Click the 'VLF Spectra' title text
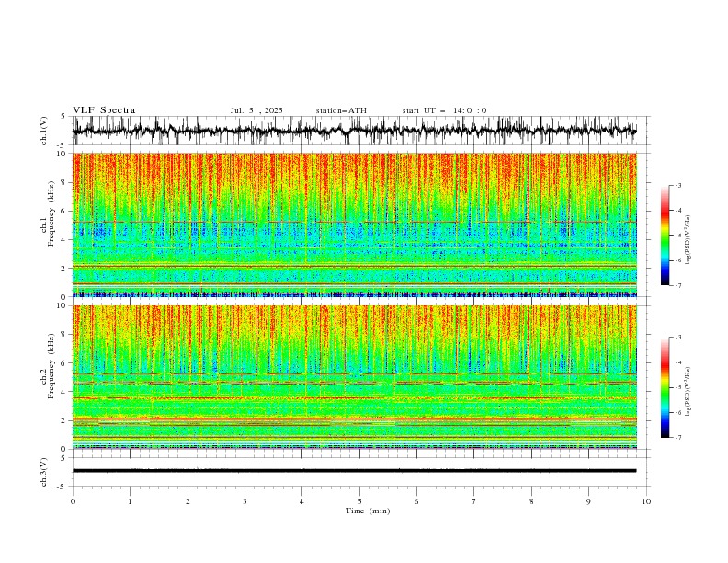This screenshot has width=728, height=563. click(104, 110)
